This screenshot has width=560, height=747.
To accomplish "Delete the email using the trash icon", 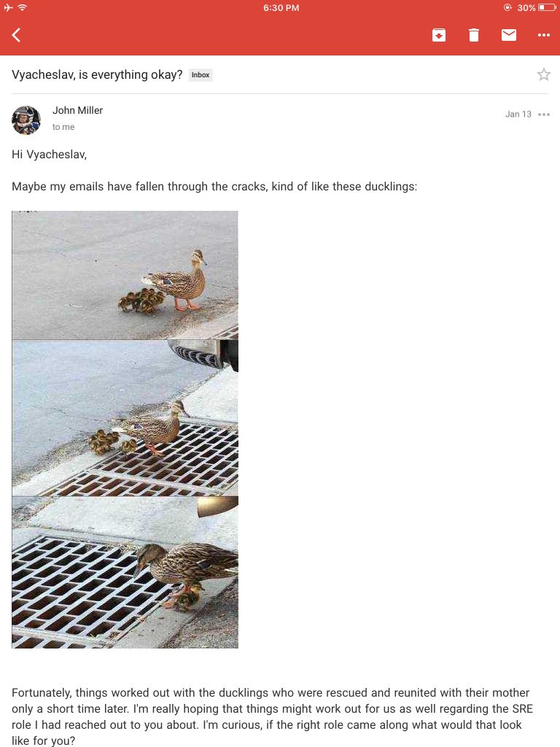I will (x=473, y=35).
